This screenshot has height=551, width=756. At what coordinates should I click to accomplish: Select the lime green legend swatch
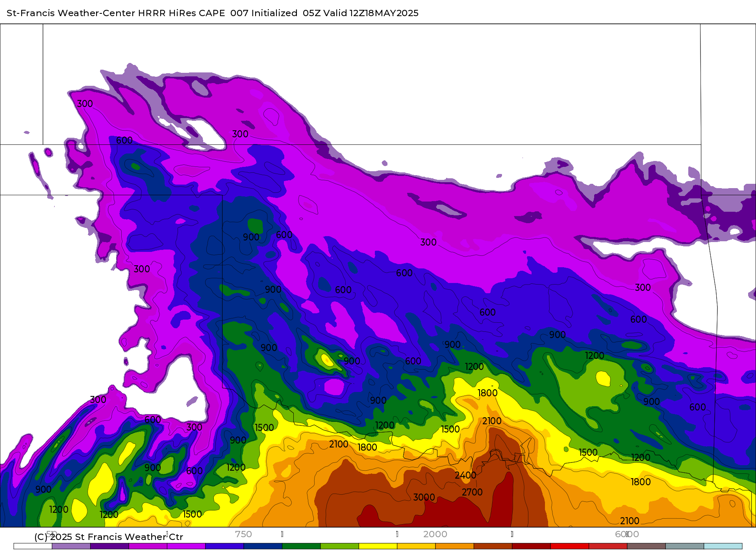[340, 546]
